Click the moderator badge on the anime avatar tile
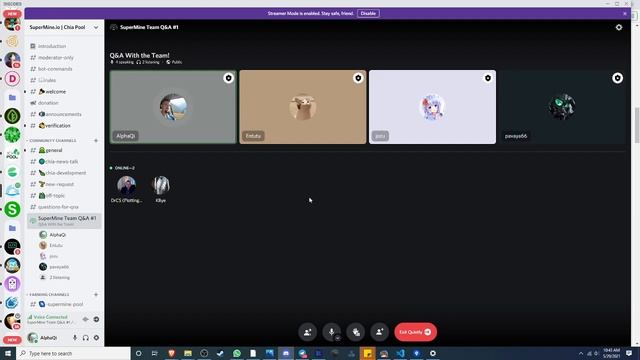The width and height of the screenshot is (640, 360). point(488,78)
